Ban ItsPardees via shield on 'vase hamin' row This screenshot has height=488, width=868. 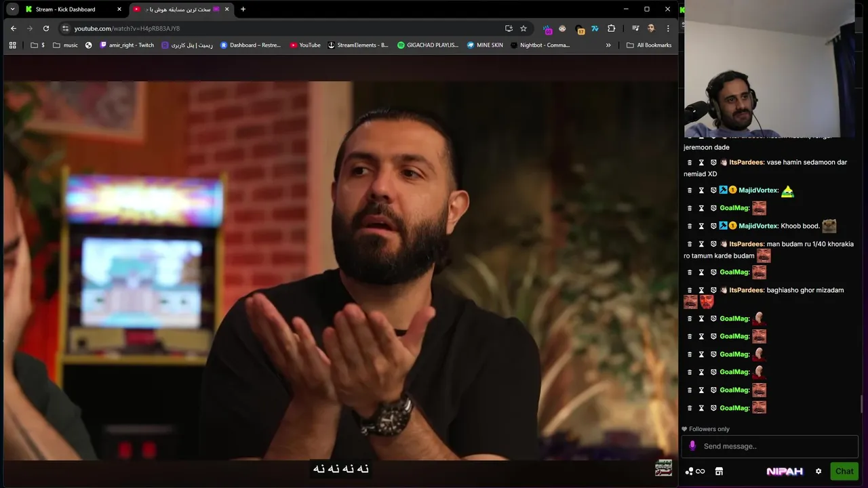(x=713, y=163)
